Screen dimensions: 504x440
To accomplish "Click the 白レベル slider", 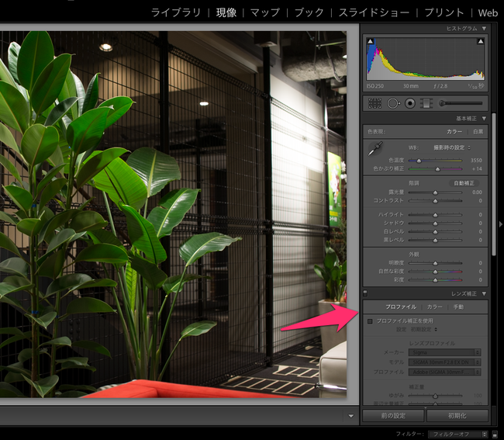I will point(435,231).
